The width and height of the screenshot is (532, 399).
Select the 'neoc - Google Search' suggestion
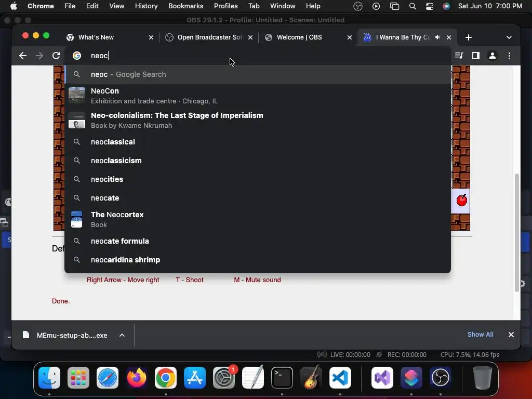(x=258, y=74)
